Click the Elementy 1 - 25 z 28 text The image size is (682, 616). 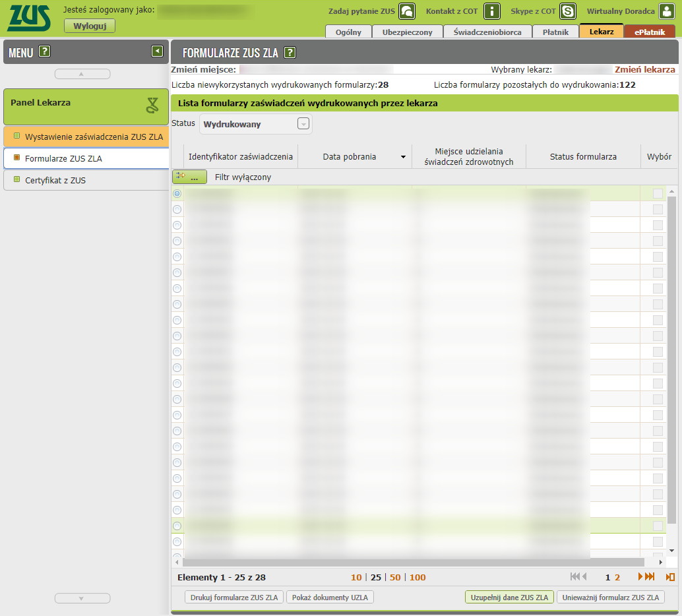222,577
